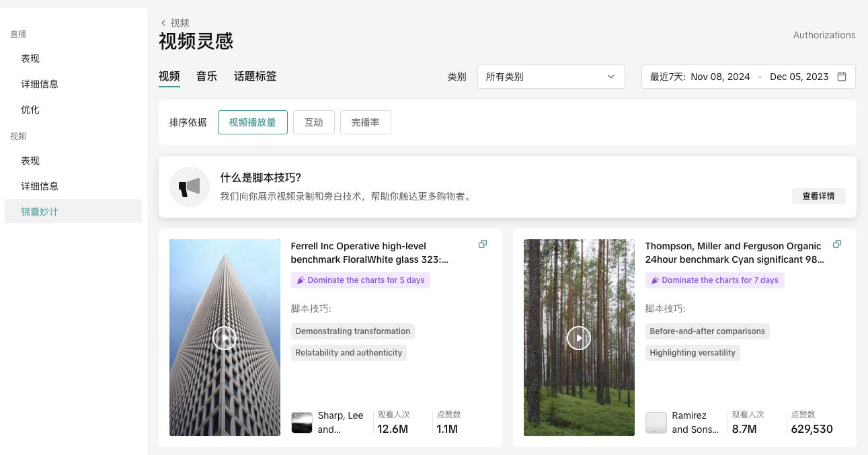Sort by 视频播放量
Screen dimensions: 868x455
[x=252, y=122]
